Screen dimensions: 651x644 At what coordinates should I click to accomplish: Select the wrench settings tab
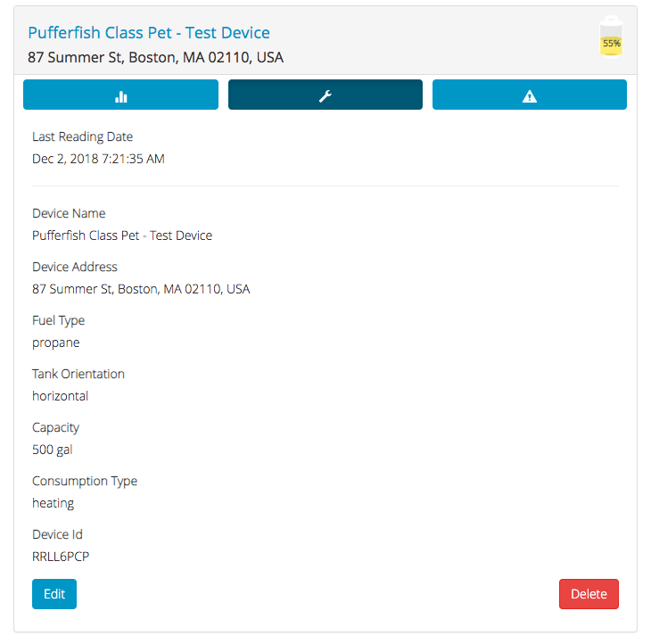pos(325,95)
